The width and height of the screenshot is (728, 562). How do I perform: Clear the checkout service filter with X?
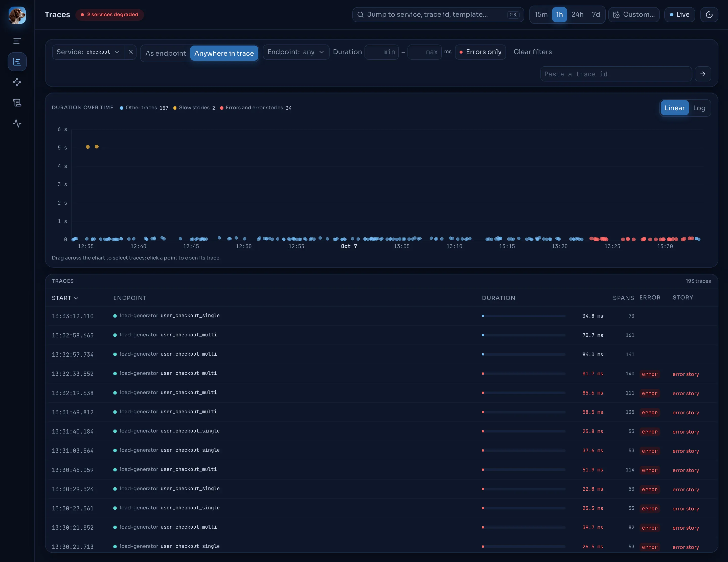(x=131, y=52)
